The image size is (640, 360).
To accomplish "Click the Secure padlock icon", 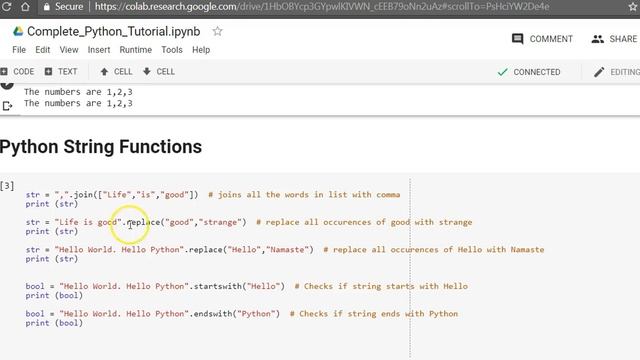I will click(x=47, y=7).
